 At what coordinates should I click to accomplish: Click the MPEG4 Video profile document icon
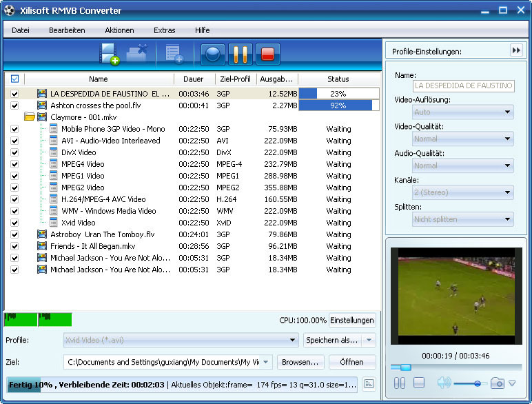tap(53, 164)
